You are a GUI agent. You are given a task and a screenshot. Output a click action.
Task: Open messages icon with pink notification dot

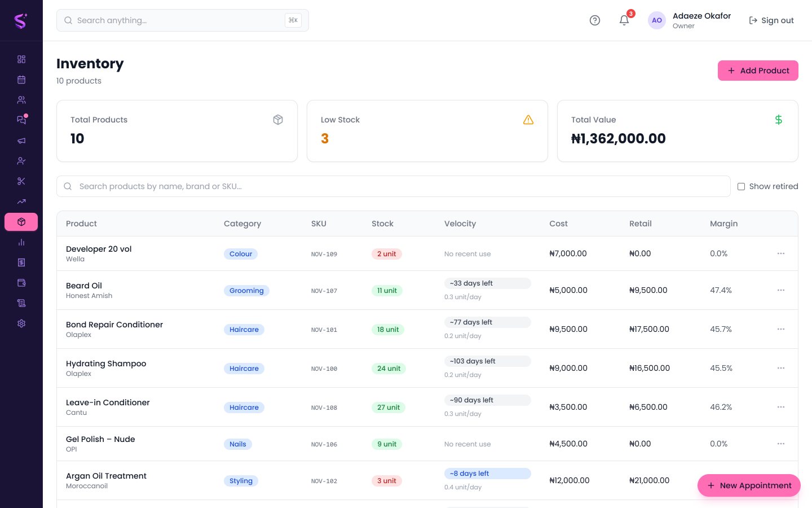pyautogui.click(x=21, y=120)
